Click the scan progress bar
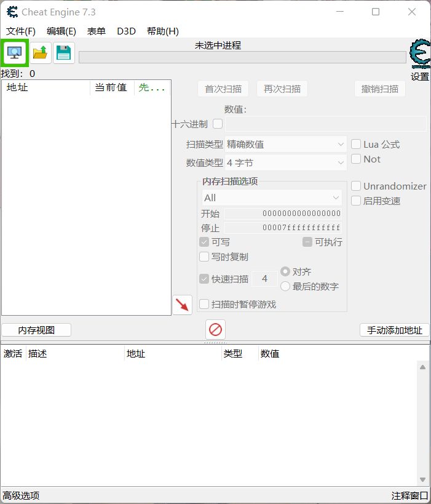The height and width of the screenshot is (504, 431). (242, 57)
